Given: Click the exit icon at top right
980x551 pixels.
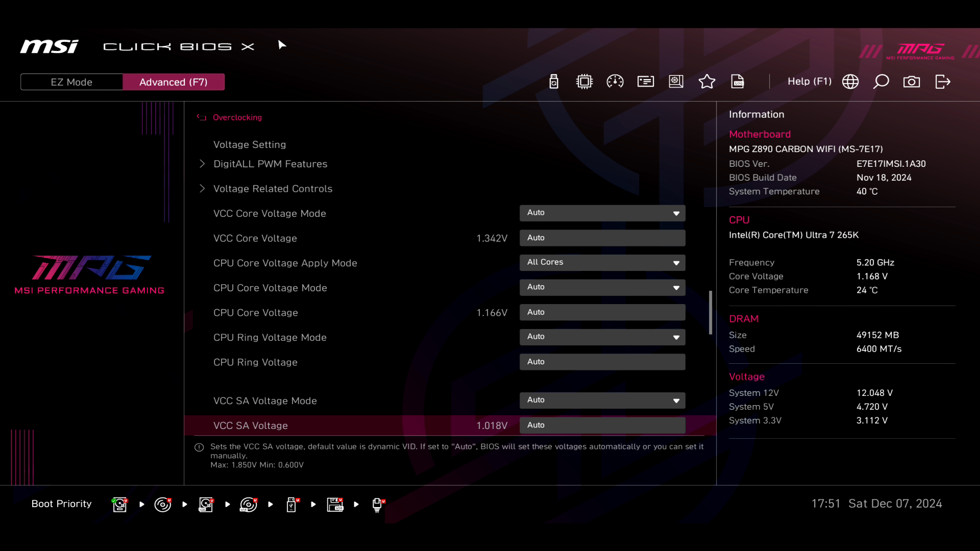Looking at the screenshot, I should (x=943, y=82).
